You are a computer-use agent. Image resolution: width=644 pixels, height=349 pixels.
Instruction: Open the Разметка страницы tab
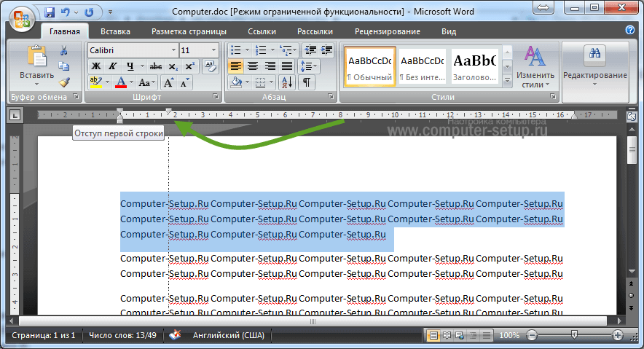189,31
